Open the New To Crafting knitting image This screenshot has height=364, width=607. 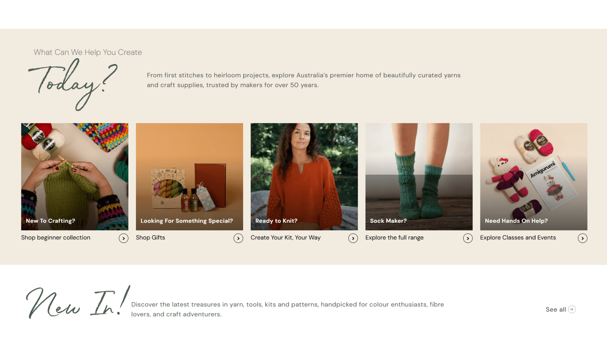[x=74, y=177]
